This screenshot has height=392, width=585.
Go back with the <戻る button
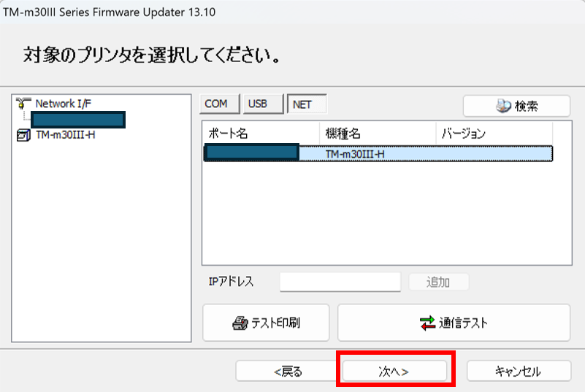288,371
